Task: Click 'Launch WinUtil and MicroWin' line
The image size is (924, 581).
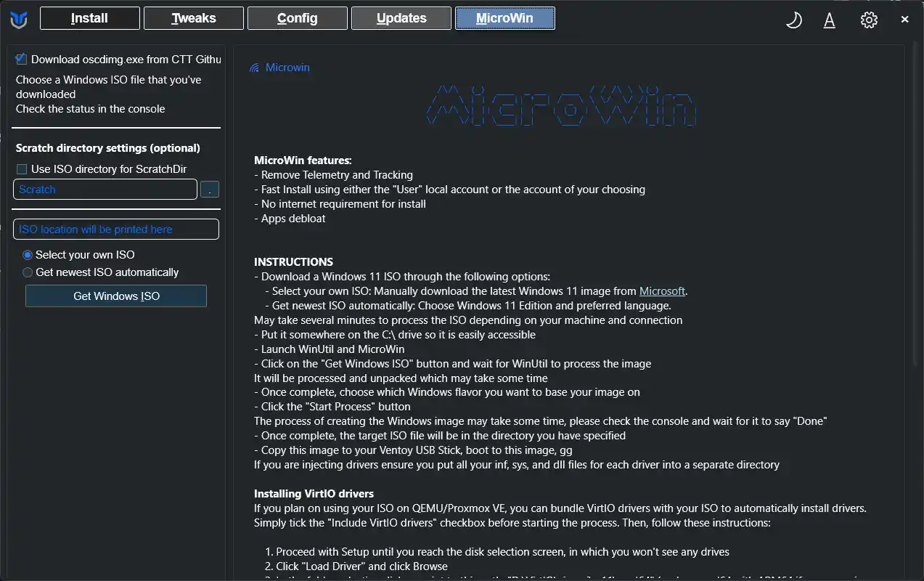Action: coord(330,349)
